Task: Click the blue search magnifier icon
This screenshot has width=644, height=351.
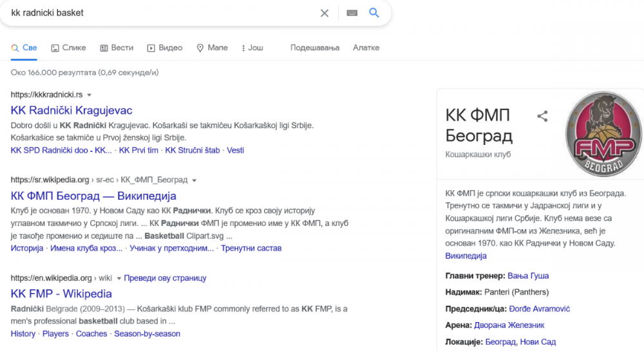Action: pyautogui.click(x=374, y=13)
